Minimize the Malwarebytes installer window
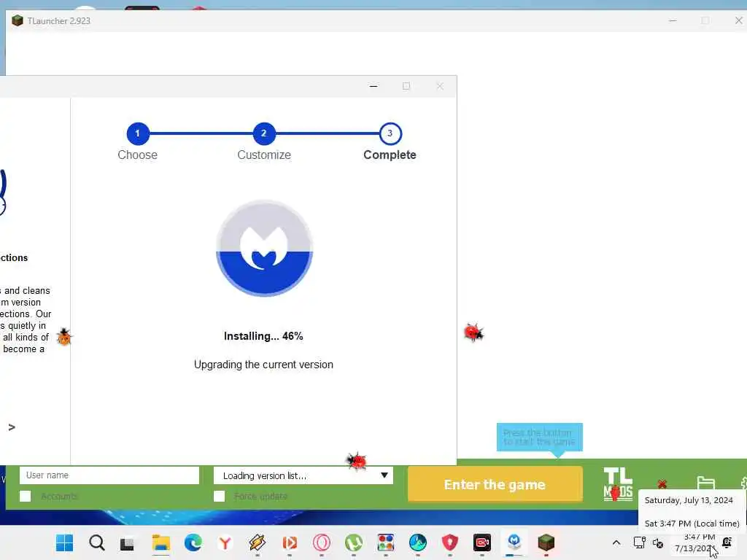 (x=373, y=86)
